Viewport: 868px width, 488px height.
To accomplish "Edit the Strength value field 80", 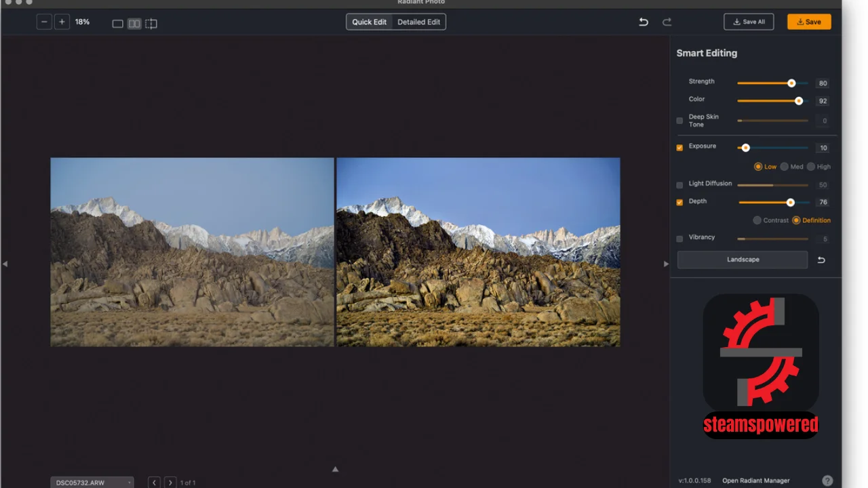I will pos(823,83).
